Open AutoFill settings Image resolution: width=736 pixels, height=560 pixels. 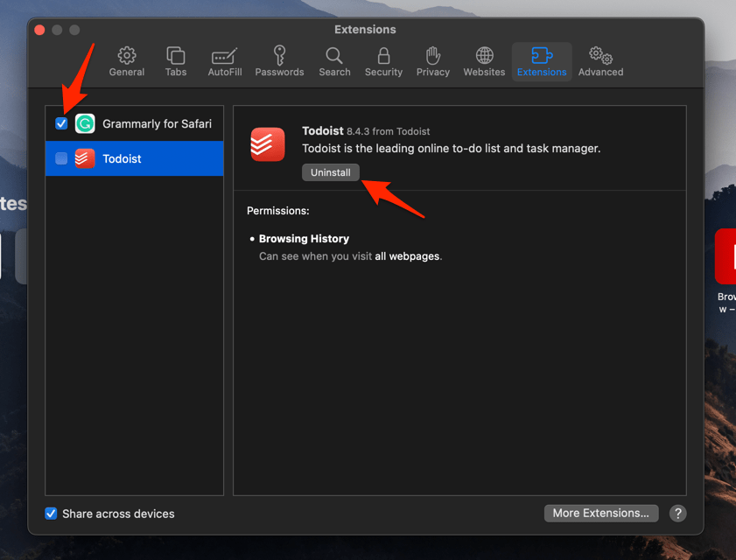[225, 62]
